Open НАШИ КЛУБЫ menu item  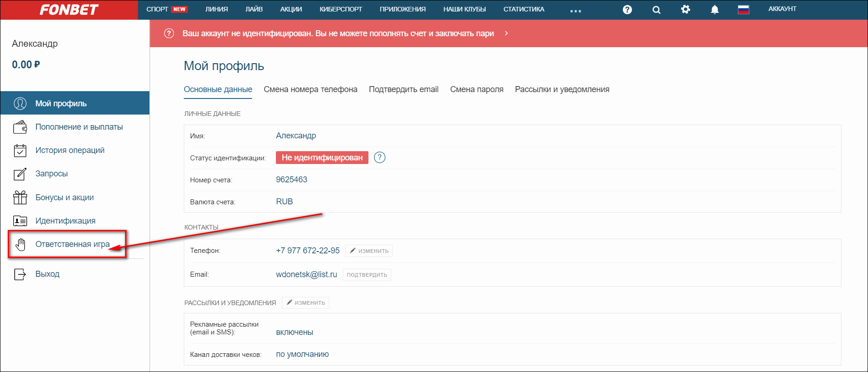[464, 9]
